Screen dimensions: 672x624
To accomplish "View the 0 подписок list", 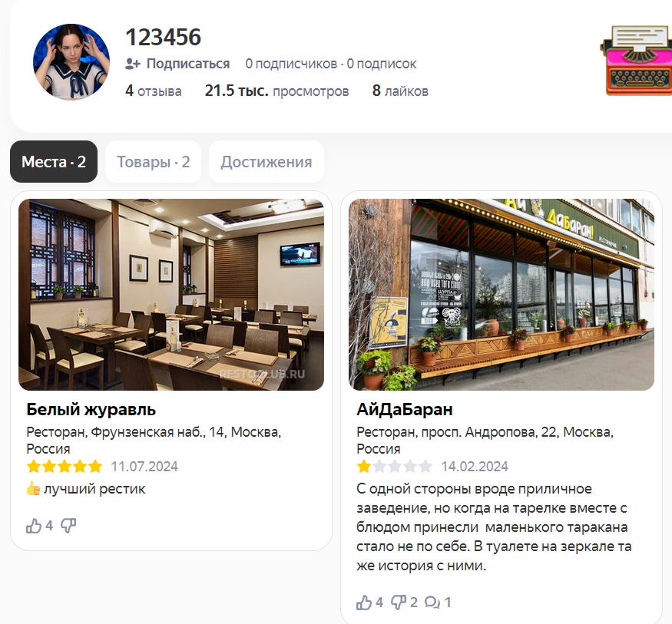I will [382, 64].
